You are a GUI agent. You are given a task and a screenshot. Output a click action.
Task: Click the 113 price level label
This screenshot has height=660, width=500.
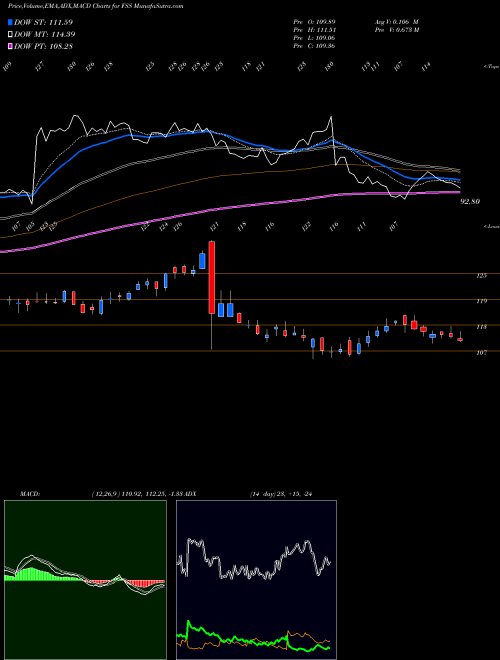point(482,327)
